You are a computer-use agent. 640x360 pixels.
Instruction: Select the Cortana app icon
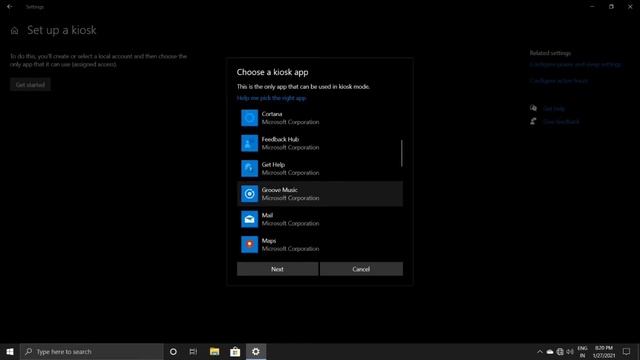tap(249, 118)
